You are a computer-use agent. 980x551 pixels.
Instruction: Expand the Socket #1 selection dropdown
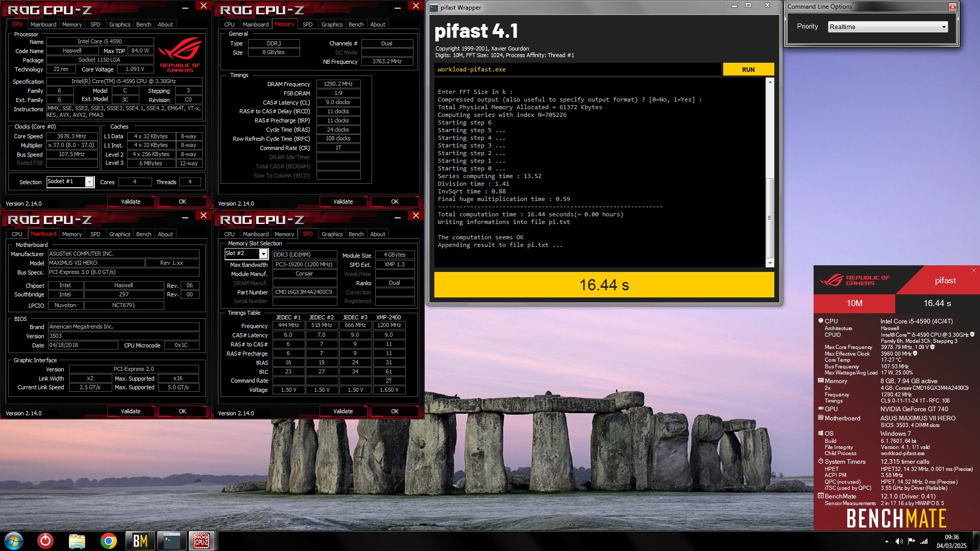(90, 182)
